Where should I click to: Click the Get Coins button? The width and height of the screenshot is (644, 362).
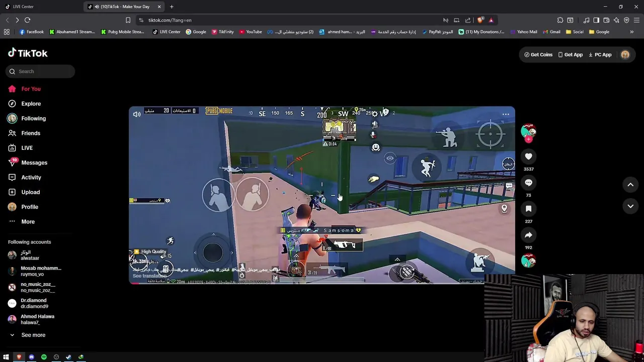(x=538, y=55)
